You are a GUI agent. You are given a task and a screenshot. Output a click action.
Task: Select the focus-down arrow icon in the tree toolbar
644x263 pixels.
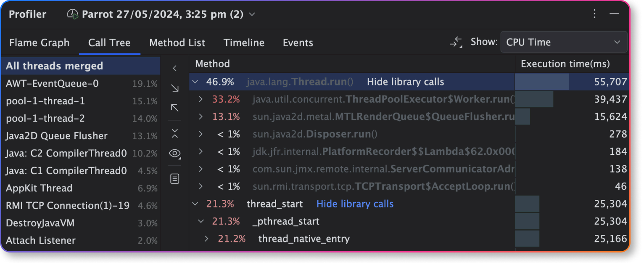point(174,88)
